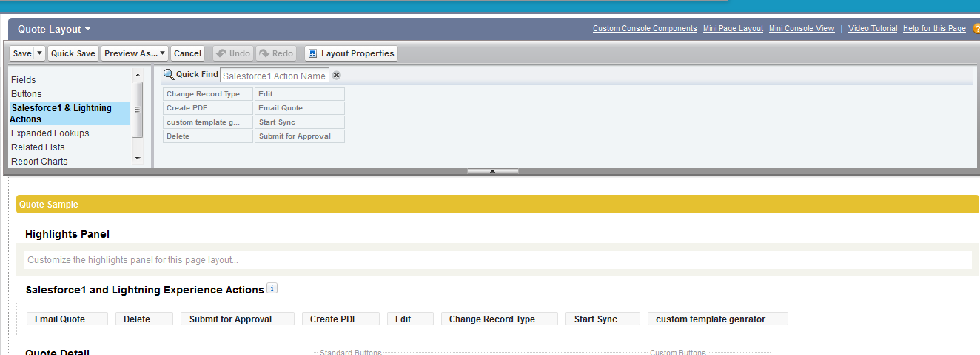Click the Redo button
Screen dimensions: 980x355
pyautogui.click(x=276, y=53)
